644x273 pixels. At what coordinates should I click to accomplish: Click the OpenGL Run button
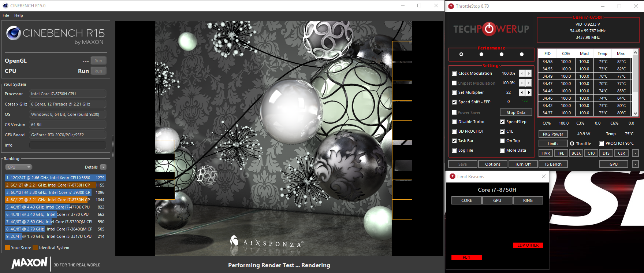98,61
